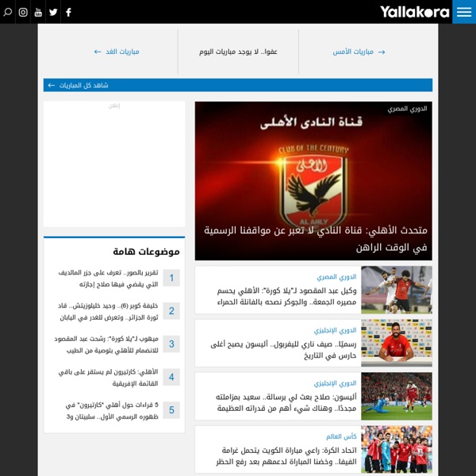Open the Facebook page icon
The height and width of the screenshot is (476, 476).
(68, 12)
